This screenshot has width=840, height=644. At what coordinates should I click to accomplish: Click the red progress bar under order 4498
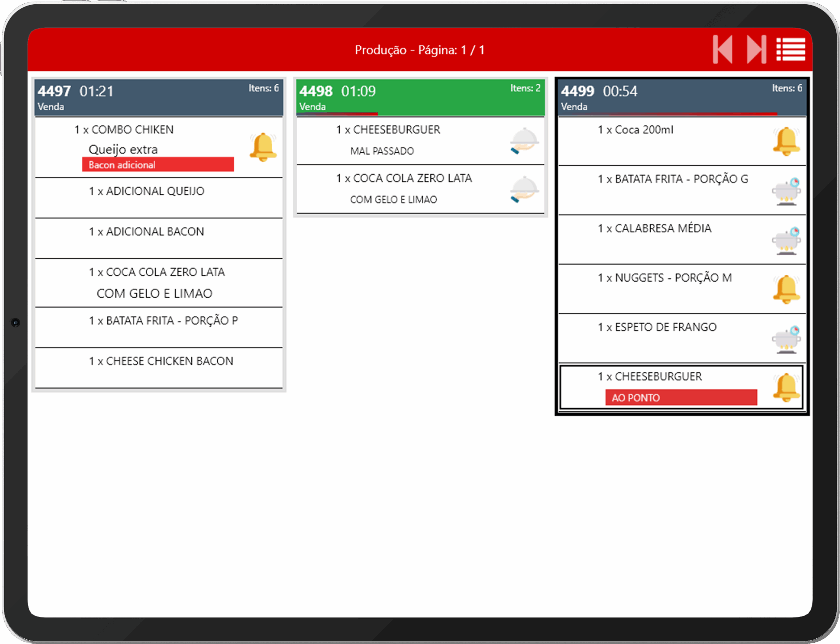coord(337,114)
